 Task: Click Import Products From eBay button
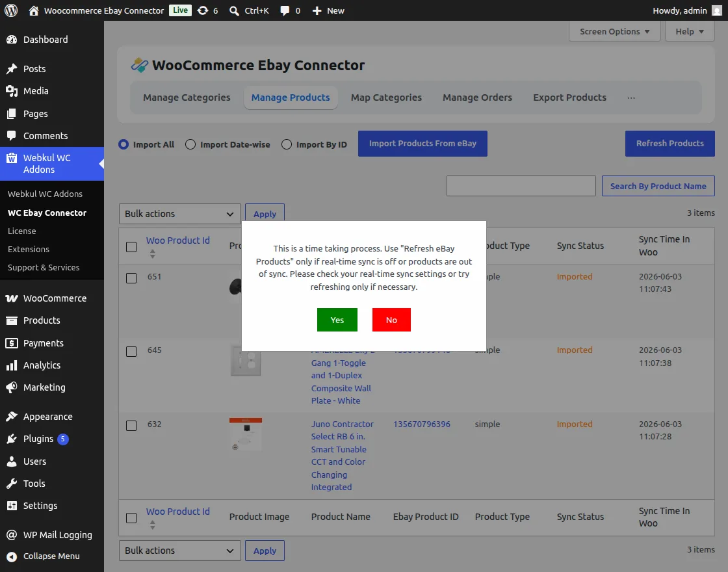point(422,144)
